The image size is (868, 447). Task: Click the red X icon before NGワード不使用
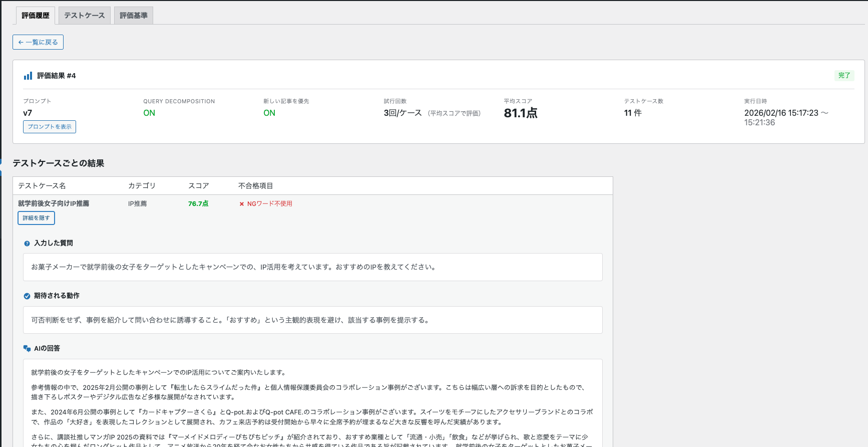(241, 204)
